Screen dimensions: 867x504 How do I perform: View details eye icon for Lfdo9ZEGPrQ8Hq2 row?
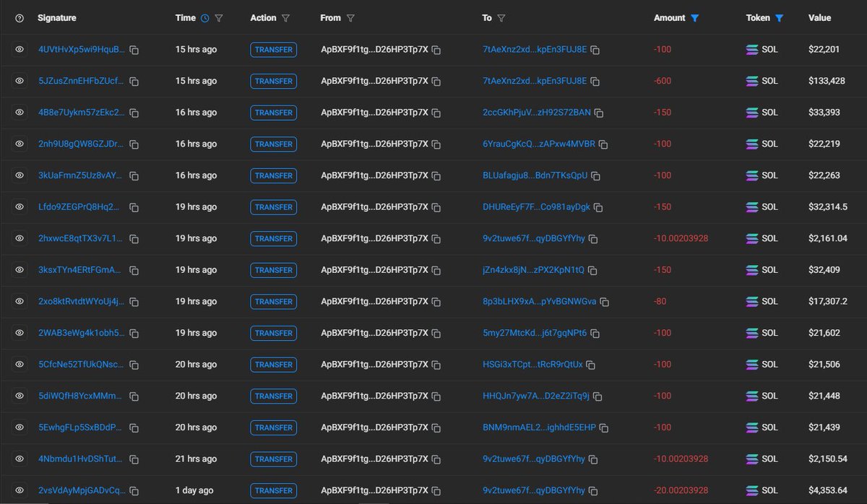(x=20, y=207)
